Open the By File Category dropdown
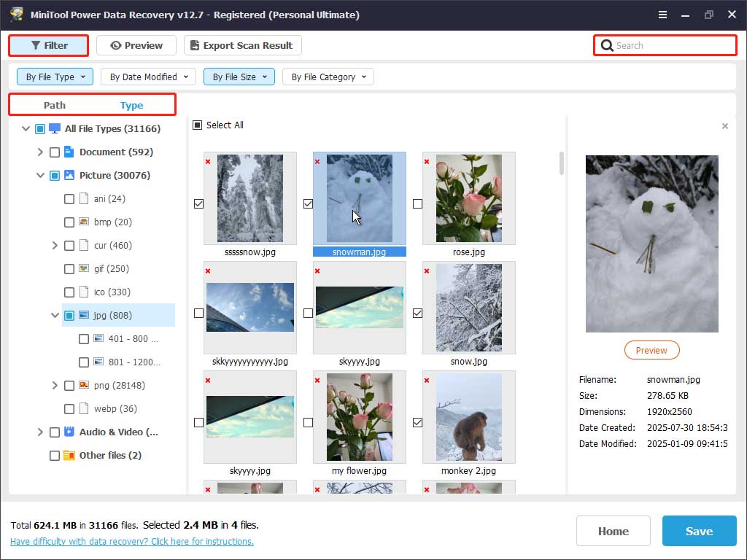The height and width of the screenshot is (560, 747). point(328,77)
